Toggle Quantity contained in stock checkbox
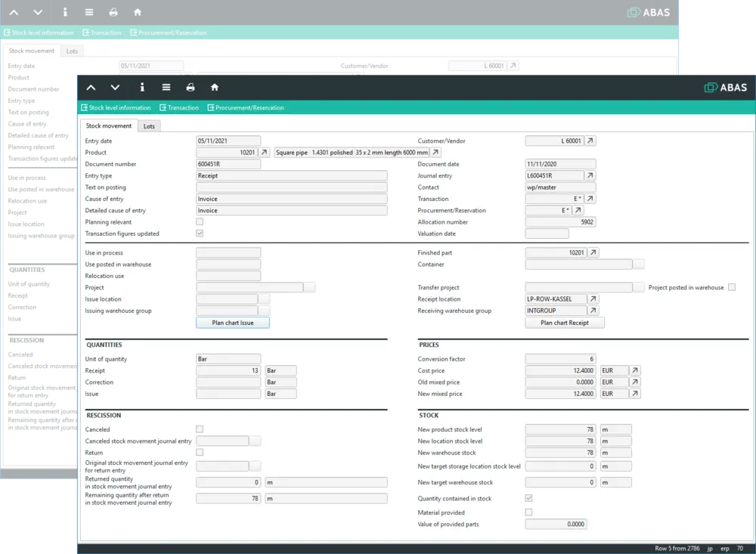 point(529,498)
